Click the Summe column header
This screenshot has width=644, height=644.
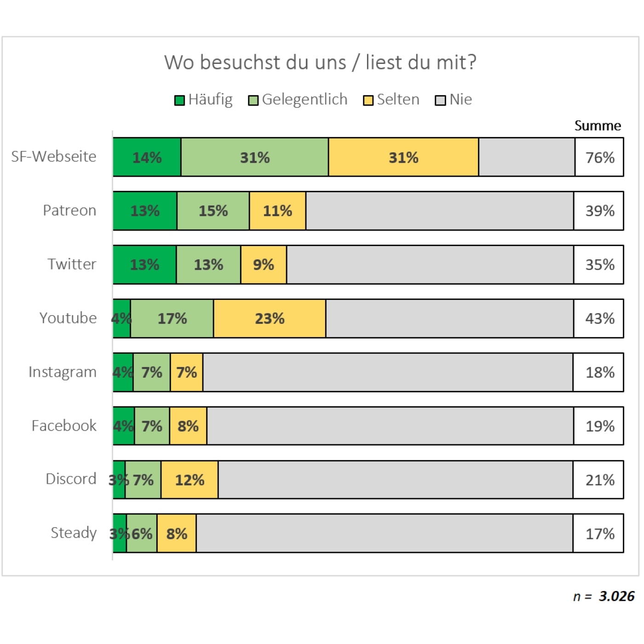598,126
